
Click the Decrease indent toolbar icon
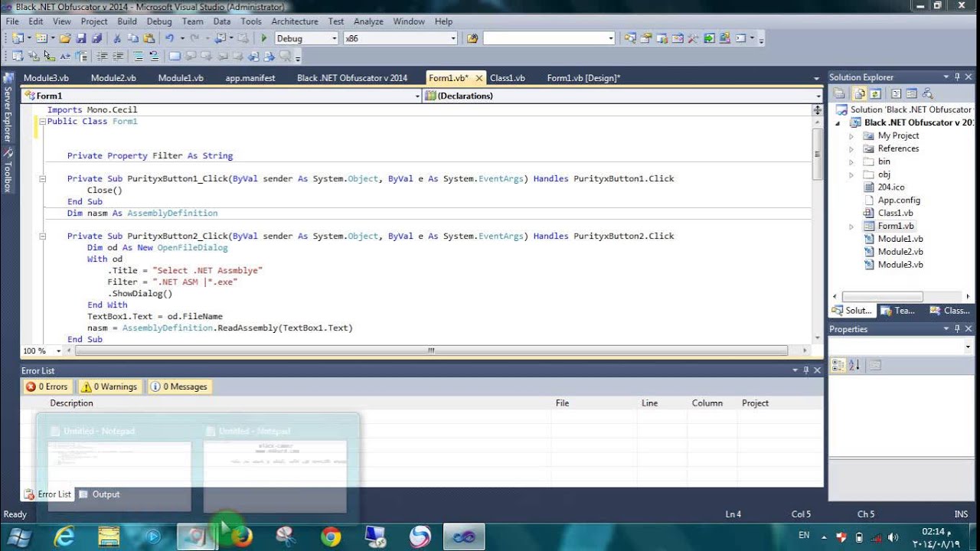tap(103, 56)
